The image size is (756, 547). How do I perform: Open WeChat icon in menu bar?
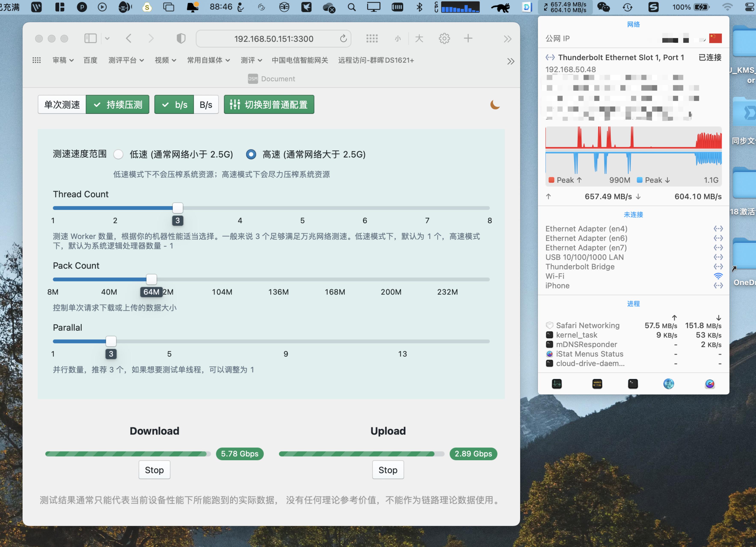point(603,7)
